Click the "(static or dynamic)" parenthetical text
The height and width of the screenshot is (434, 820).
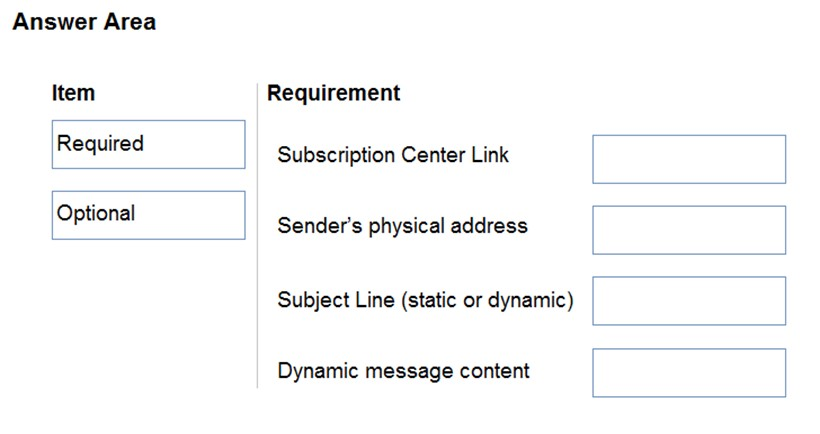point(487,301)
